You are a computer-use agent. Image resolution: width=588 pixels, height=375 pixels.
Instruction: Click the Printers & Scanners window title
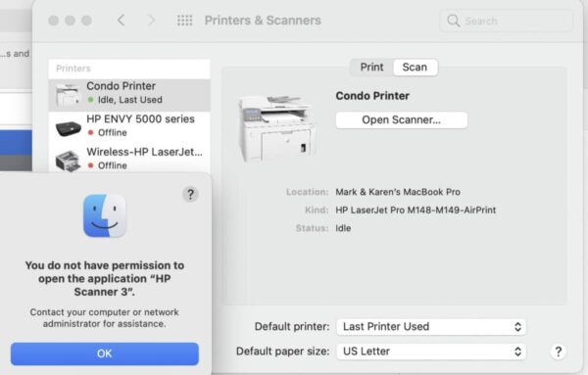pyautogui.click(x=263, y=21)
